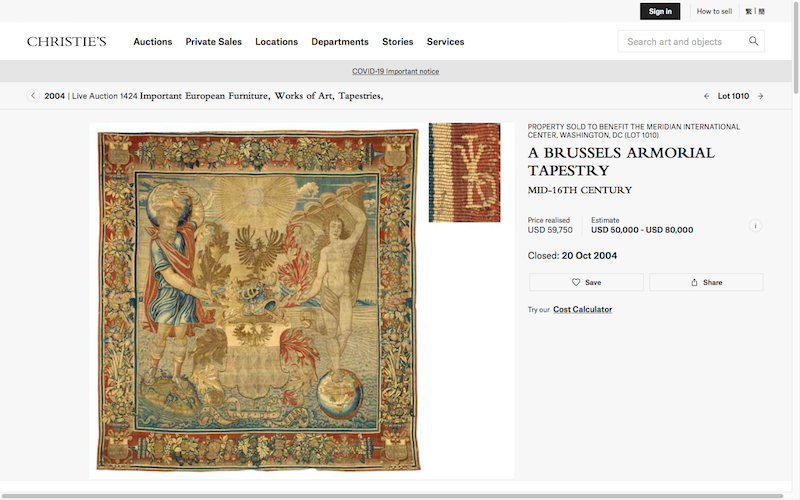Open the Services menu
Image resolution: width=800 pixels, height=500 pixels.
click(x=445, y=42)
